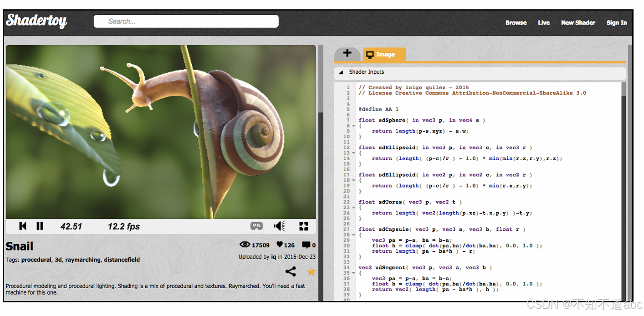Click into the Search field

coord(186,21)
